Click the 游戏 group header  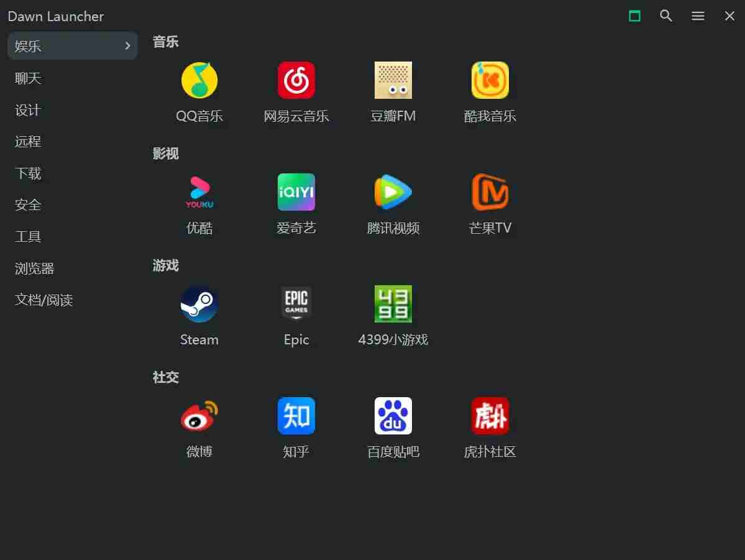click(x=166, y=265)
